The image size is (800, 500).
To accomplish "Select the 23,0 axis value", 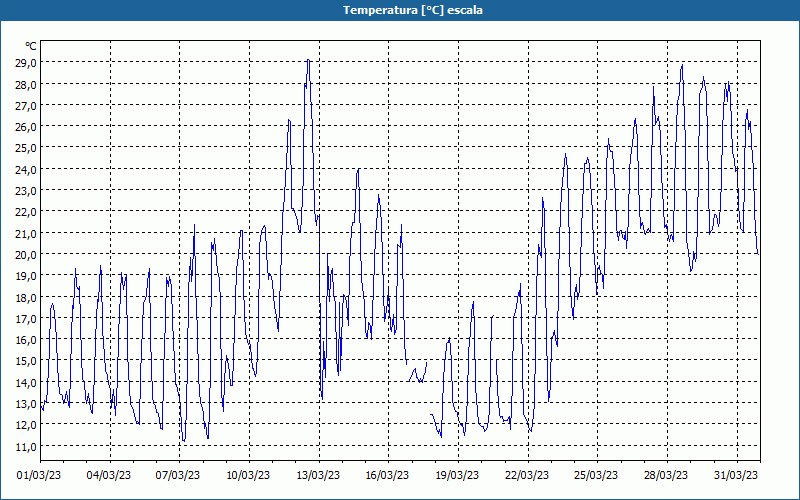I will click(26, 190).
